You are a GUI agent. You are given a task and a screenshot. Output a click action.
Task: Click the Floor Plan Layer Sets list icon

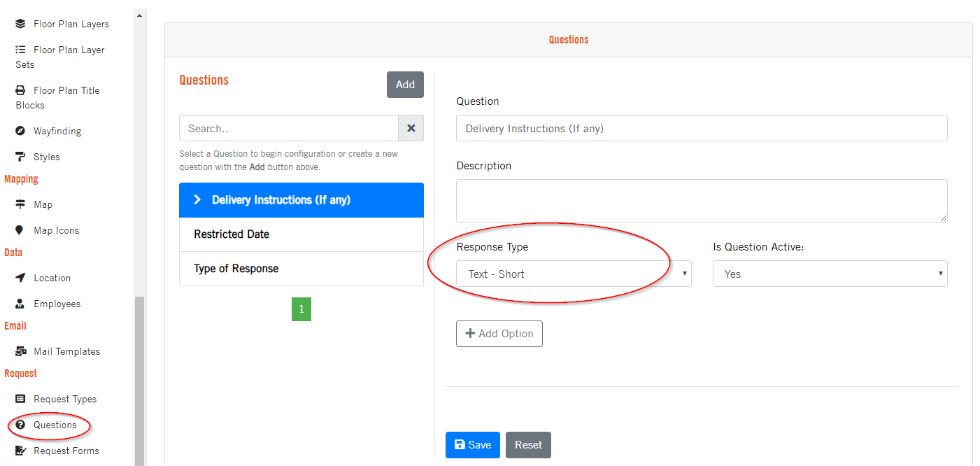click(20, 50)
